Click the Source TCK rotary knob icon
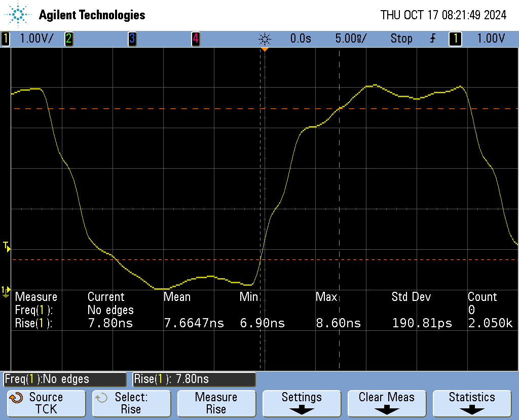519x420 pixels. coord(16,398)
